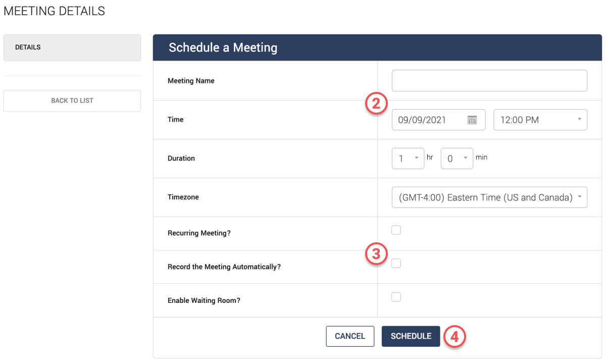Go BACK TO LIST
The image size is (606, 364).
[72, 100]
